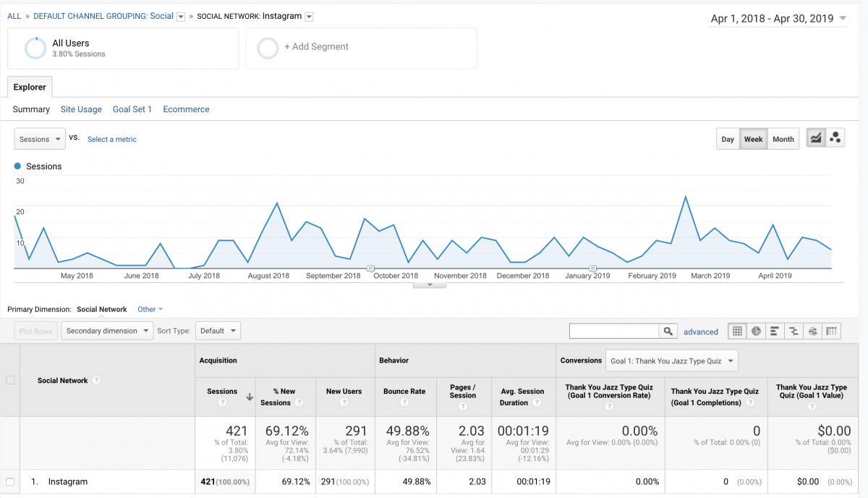
Task: Click the table search input field
Action: point(613,332)
